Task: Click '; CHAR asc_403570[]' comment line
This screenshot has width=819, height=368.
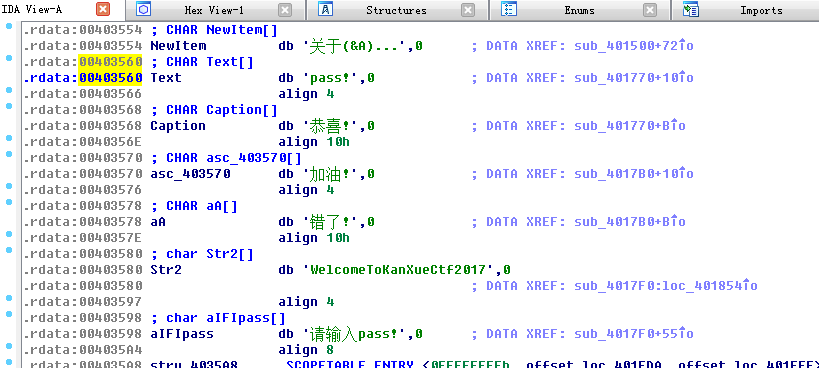Action: tap(226, 158)
